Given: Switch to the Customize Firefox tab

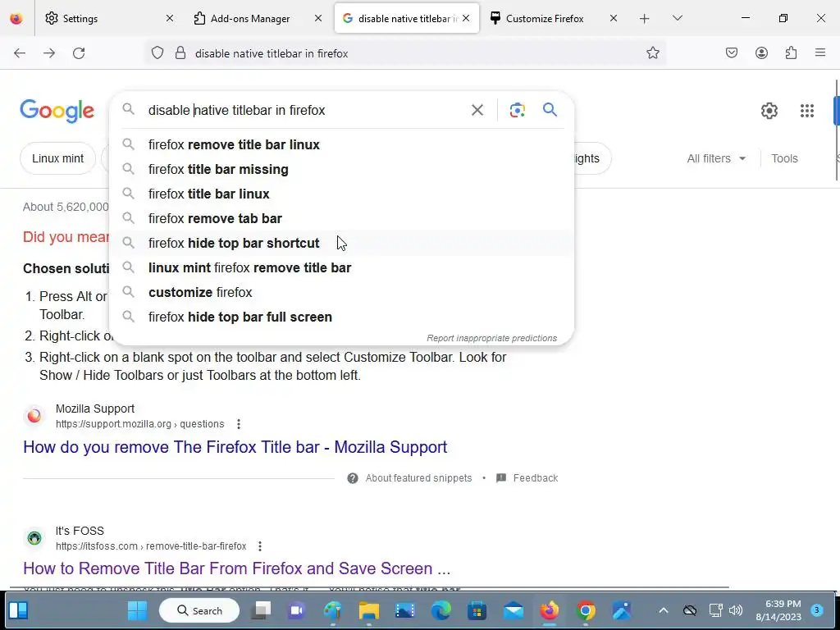Looking at the screenshot, I should point(554,19).
